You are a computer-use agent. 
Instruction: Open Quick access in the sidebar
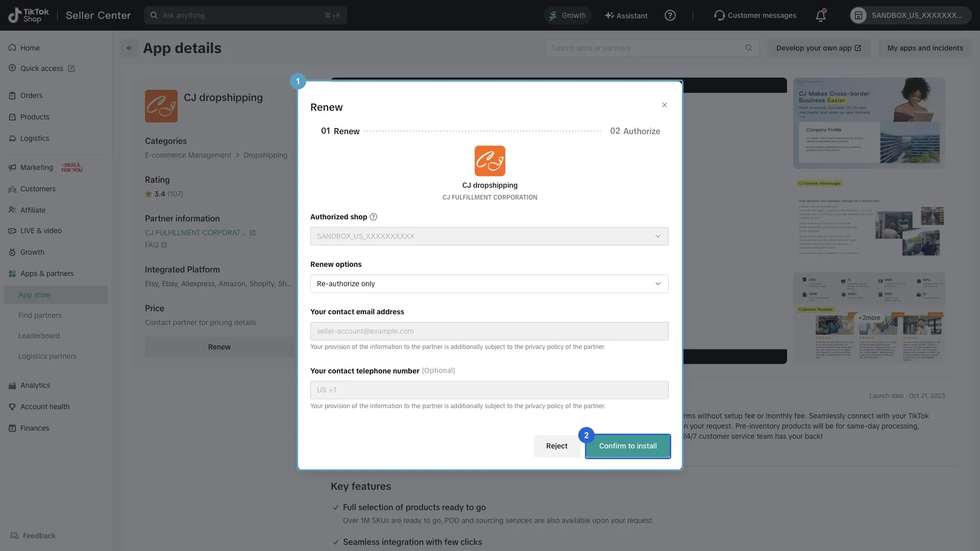(42, 68)
